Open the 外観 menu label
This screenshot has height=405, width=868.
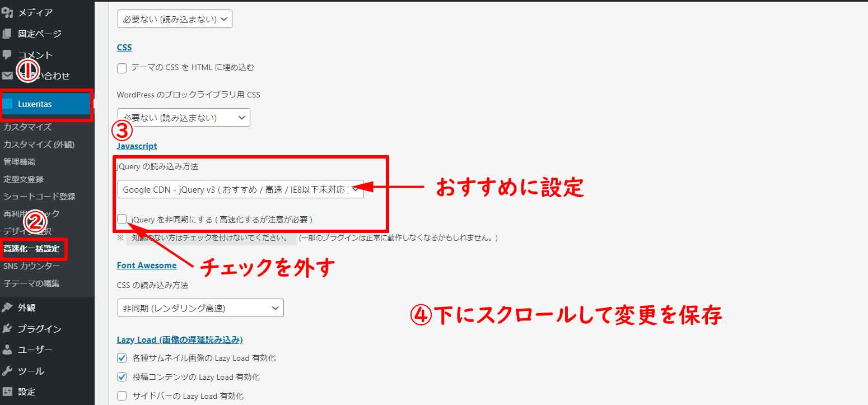pyautogui.click(x=27, y=308)
